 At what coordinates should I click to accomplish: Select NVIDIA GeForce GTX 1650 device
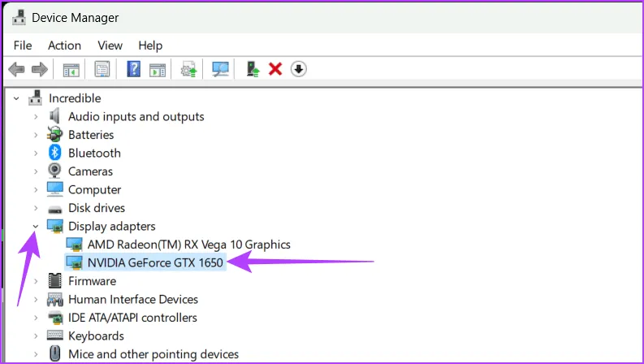click(155, 262)
